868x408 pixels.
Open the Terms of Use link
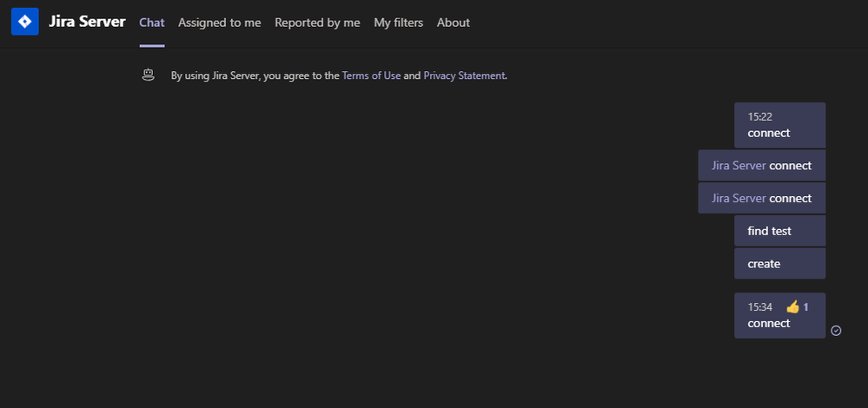pos(372,76)
